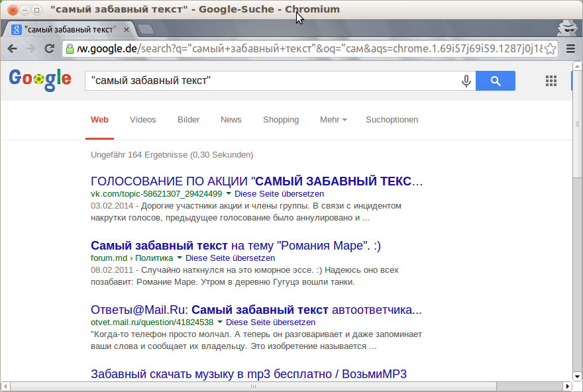Click the forward navigation arrow
583x392 pixels.
click(31, 49)
